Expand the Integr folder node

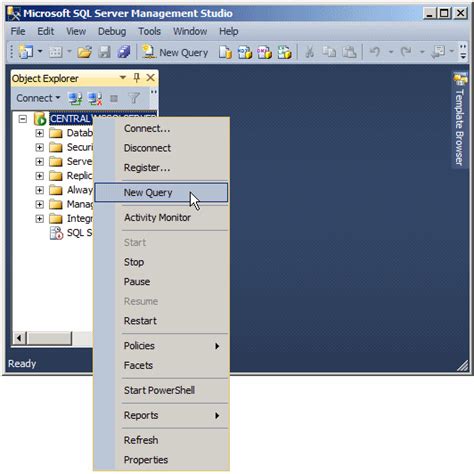(39, 219)
